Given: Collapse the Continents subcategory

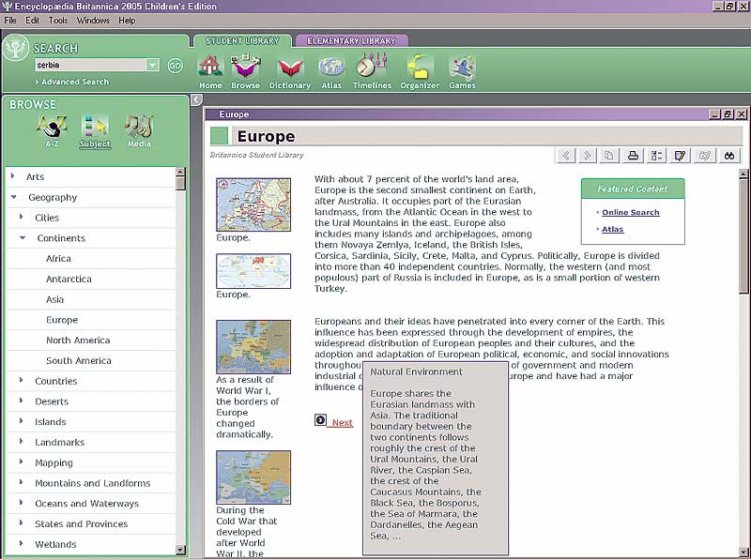Looking at the screenshot, I should tap(23, 237).
